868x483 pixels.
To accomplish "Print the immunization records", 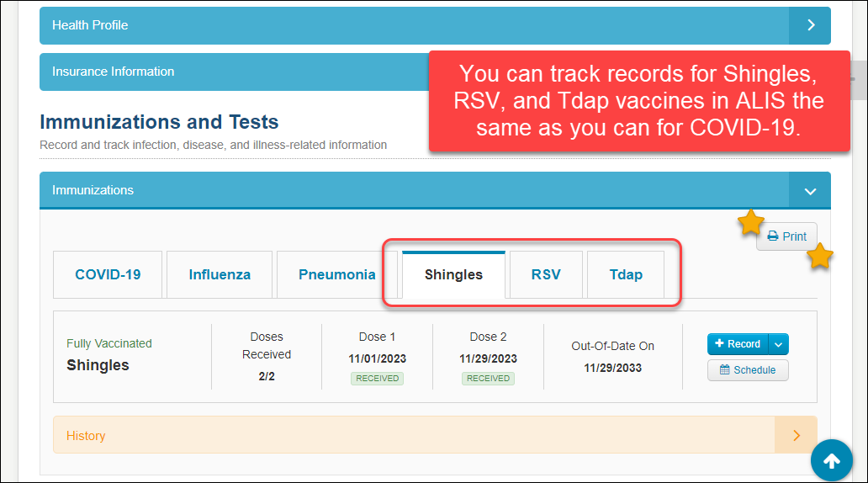I will tap(786, 236).
